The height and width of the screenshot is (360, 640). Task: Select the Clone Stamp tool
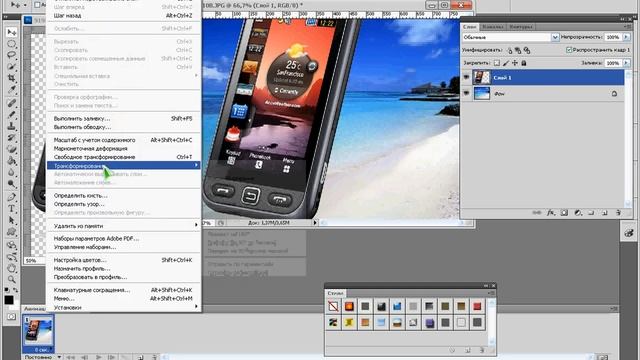click(11, 126)
